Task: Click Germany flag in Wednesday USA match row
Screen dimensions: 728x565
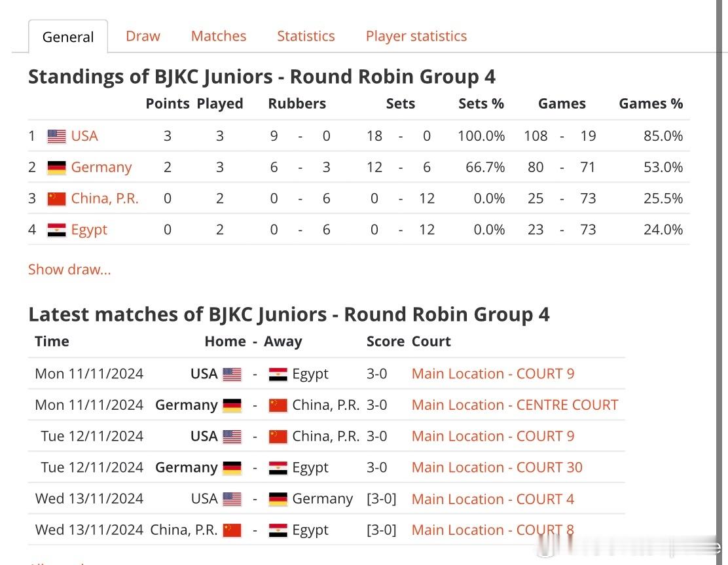Action: coord(278,499)
